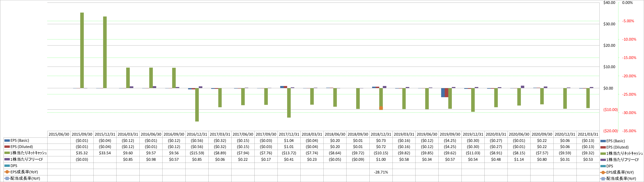Click the $0.98 free cash flow cell
The image size is (644, 182).
point(151,159)
